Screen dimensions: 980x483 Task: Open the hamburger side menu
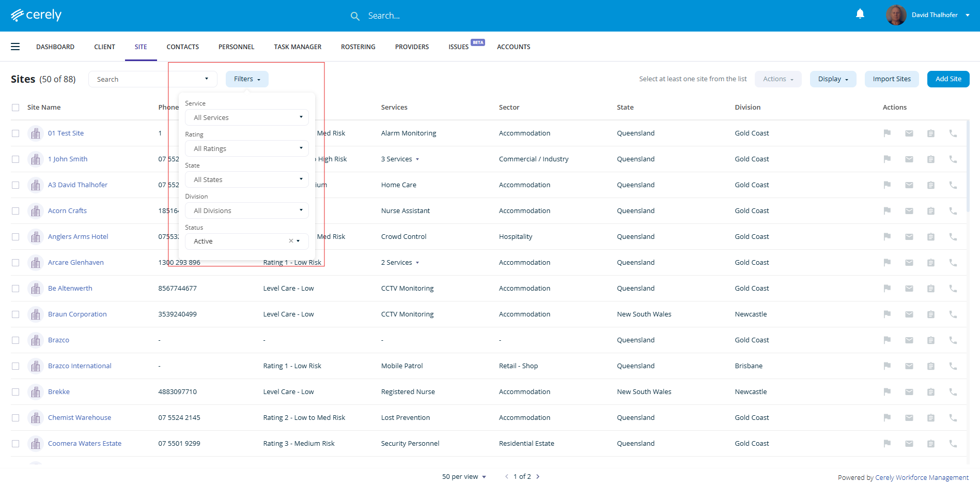point(15,47)
